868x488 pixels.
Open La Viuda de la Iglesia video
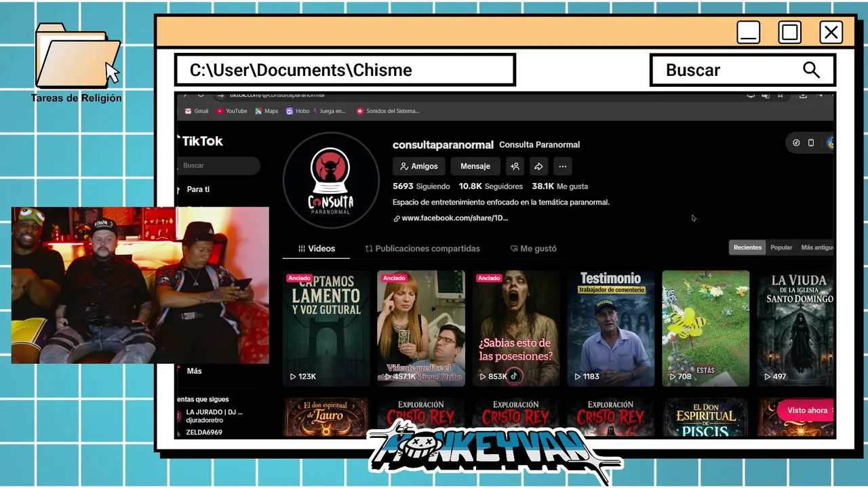point(796,329)
